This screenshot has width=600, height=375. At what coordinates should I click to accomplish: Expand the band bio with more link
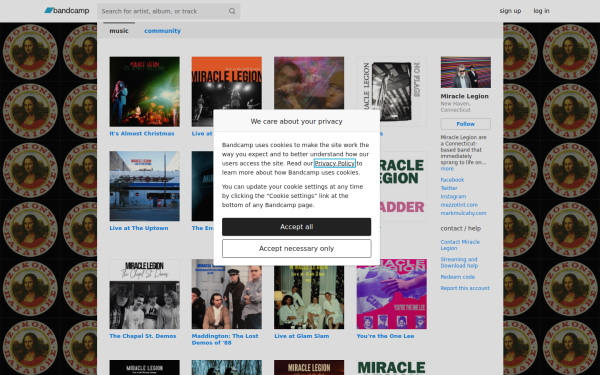[447, 168]
